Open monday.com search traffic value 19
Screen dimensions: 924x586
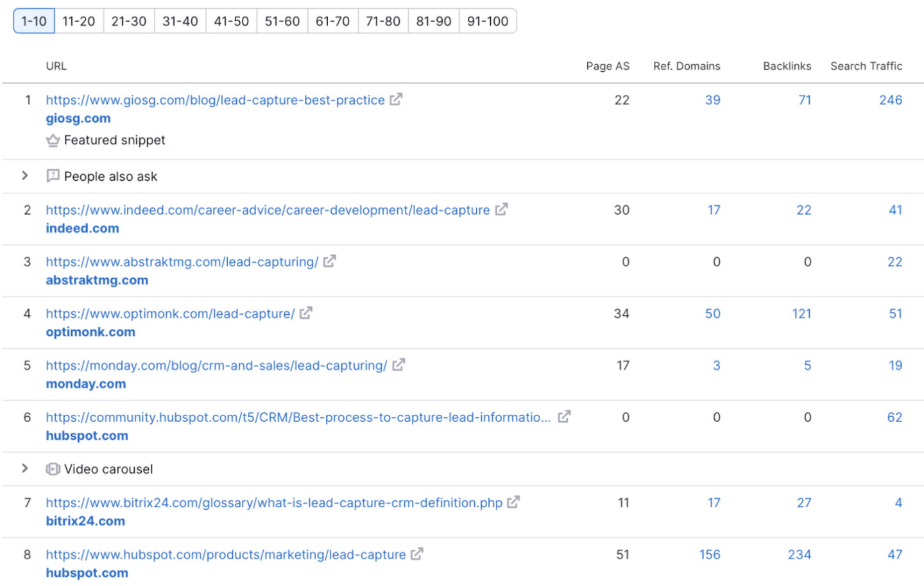point(896,365)
